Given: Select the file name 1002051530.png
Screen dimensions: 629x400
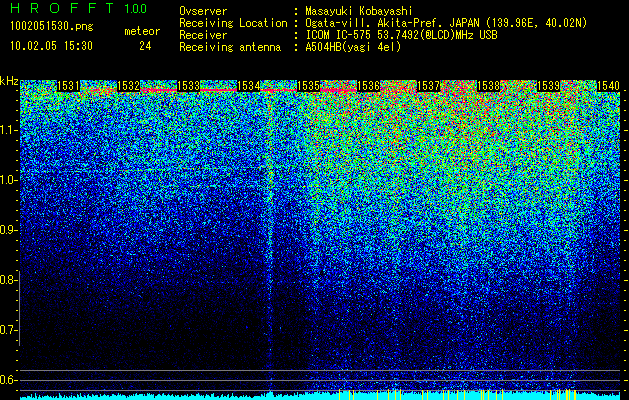Looking at the screenshot, I should [x=52, y=27].
